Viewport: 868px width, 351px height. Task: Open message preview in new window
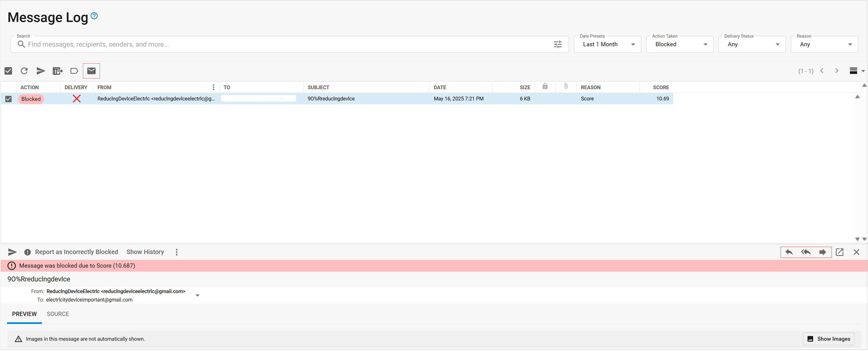pyautogui.click(x=840, y=252)
